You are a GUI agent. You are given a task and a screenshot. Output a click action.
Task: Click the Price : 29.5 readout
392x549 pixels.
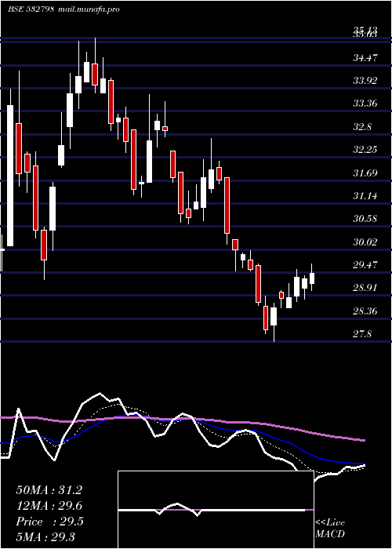(x=49, y=522)
